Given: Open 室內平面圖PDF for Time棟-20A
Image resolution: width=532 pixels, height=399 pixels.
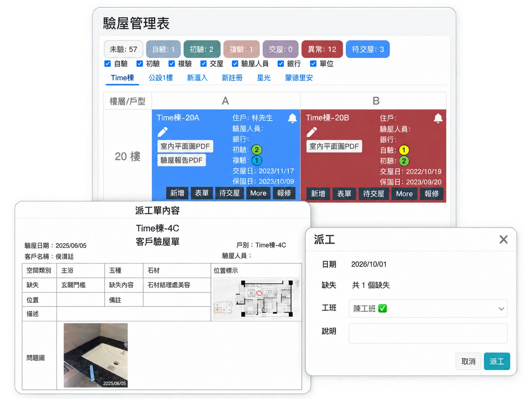Looking at the screenshot, I should [185, 146].
